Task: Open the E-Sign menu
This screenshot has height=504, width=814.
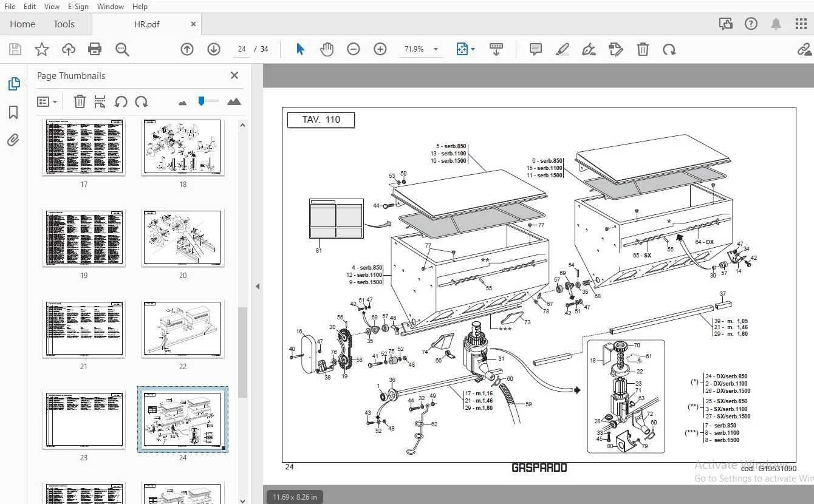Action: tap(78, 6)
